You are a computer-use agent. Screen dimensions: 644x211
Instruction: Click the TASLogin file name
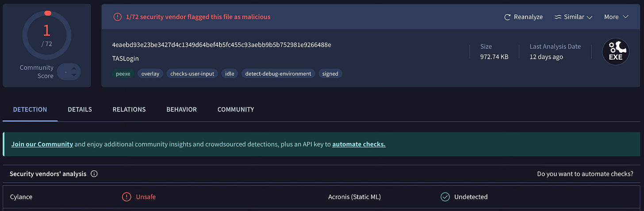click(126, 59)
